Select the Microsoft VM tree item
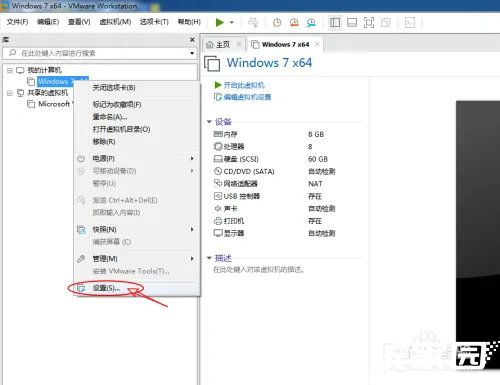This screenshot has height=385, width=500. (x=50, y=104)
